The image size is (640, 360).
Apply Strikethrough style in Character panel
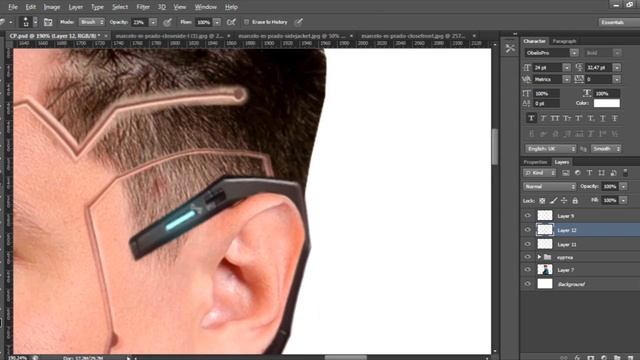pos(615,118)
